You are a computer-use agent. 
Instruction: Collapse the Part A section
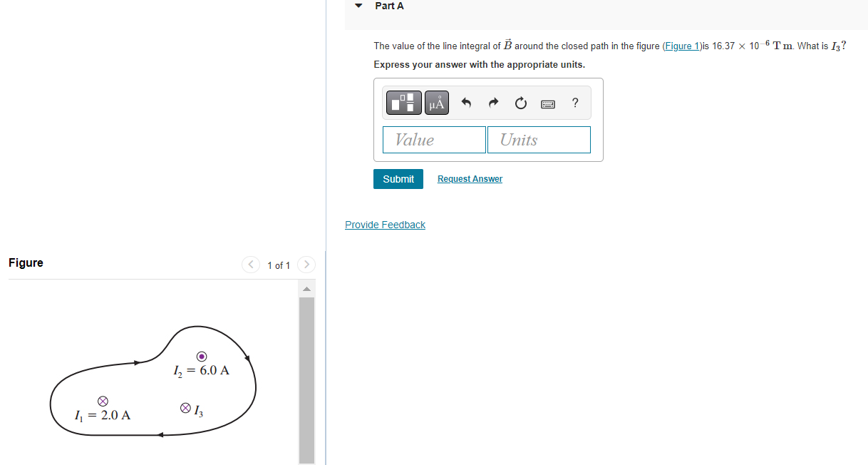358,6
